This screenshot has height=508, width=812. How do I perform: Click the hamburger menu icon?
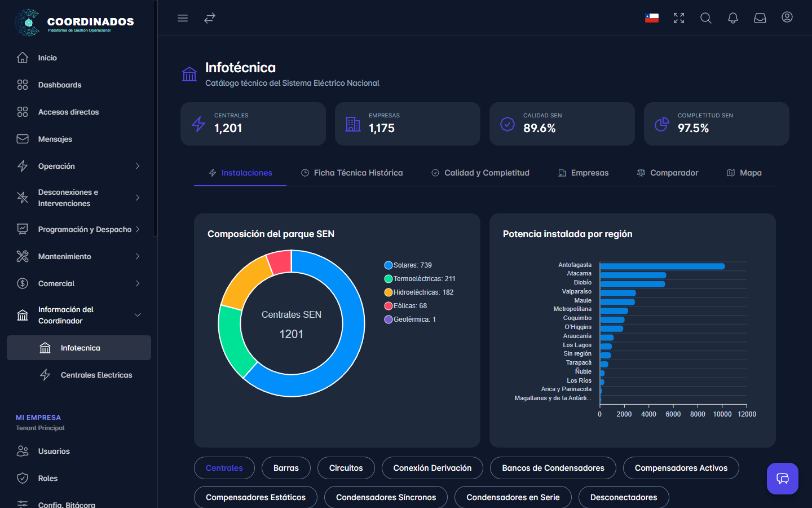point(183,18)
